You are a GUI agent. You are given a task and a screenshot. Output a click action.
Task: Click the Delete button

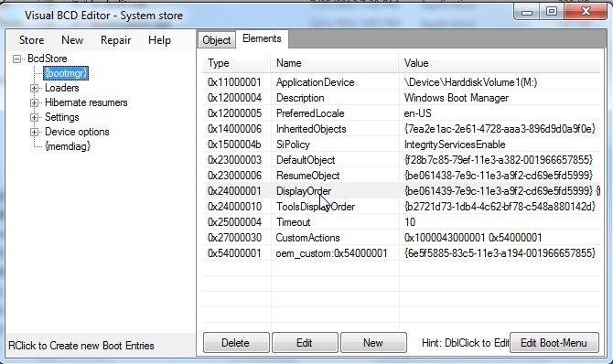tap(236, 343)
